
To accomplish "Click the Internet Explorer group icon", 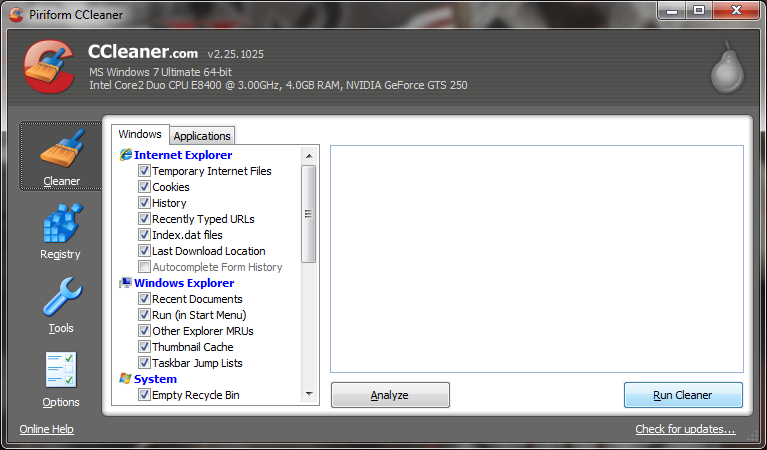I will (x=126, y=155).
